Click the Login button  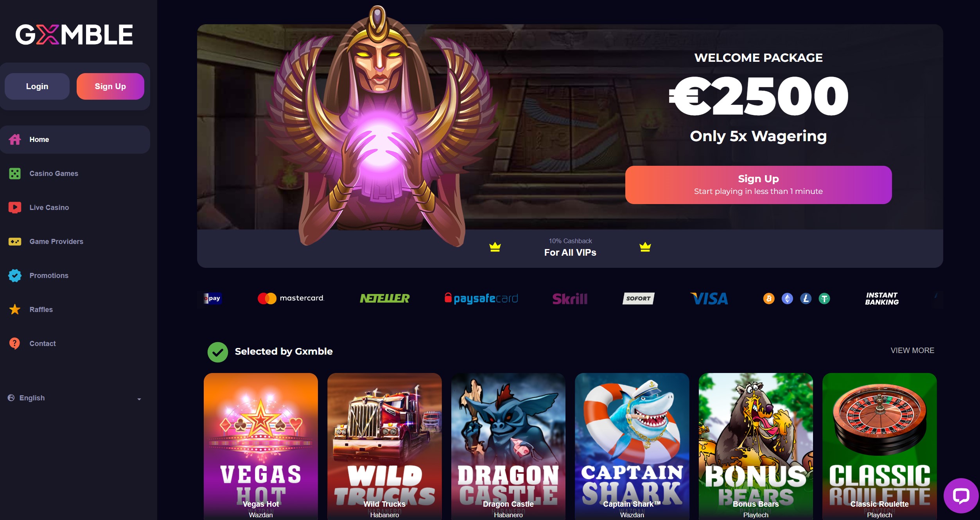pos(37,86)
